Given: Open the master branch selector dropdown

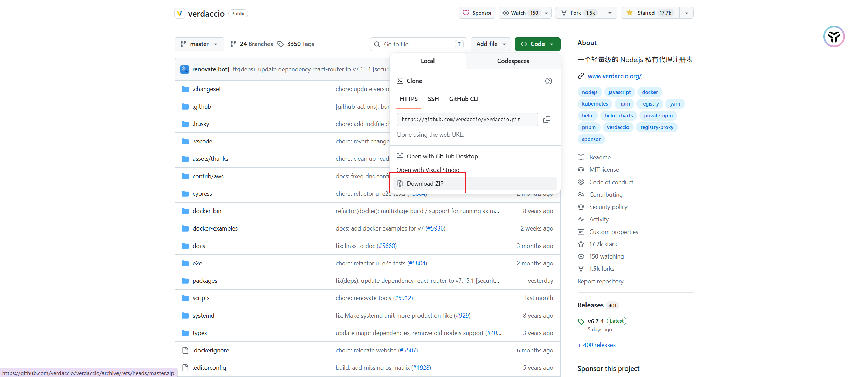Looking at the screenshot, I should click(x=199, y=44).
